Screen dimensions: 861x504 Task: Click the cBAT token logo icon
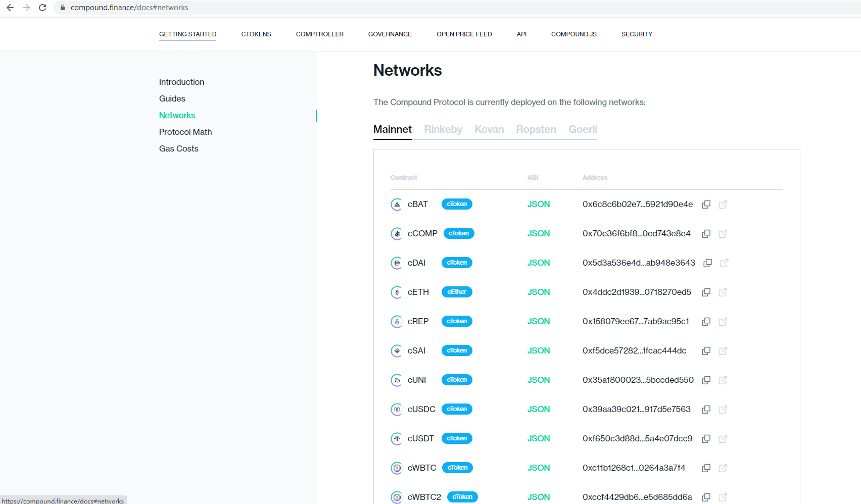click(x=397, y=205)
